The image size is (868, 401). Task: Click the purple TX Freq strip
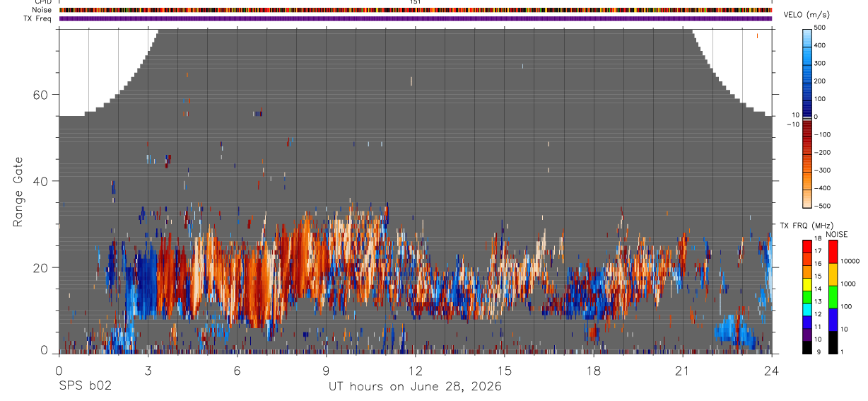416,18
